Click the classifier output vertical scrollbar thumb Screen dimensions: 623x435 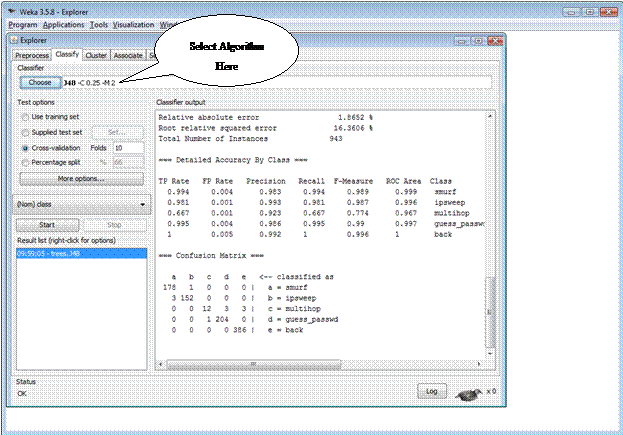point(490,312)
